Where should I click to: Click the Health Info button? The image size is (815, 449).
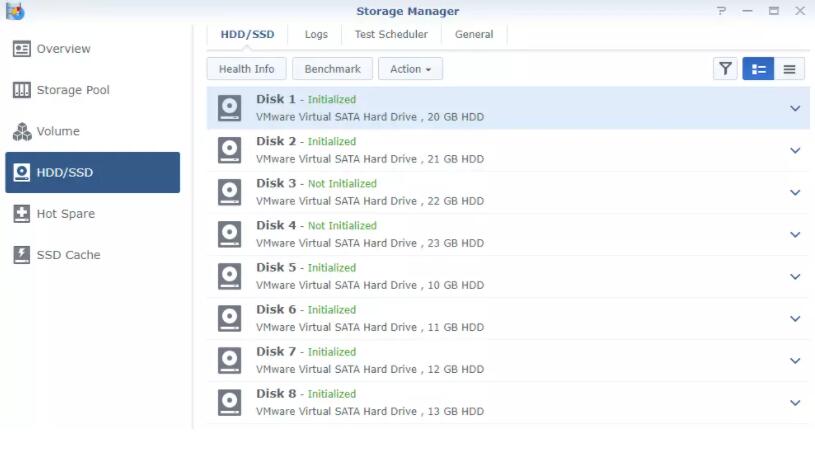coord(246,69)
